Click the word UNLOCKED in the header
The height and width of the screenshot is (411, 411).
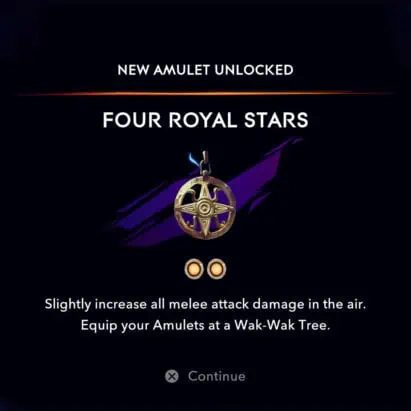click(254, 70)
